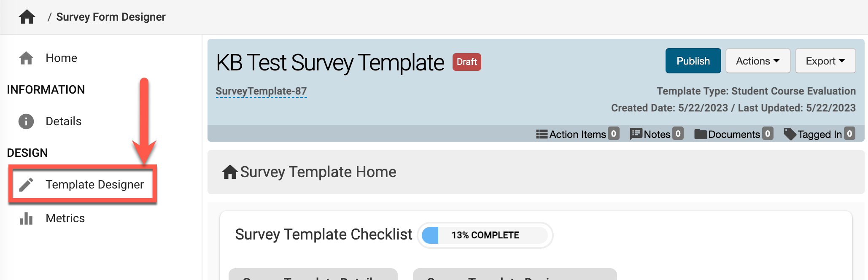The image size is (868, 280).
Task: Click the Notes speech bubble icon
Action: click(636, 134)
